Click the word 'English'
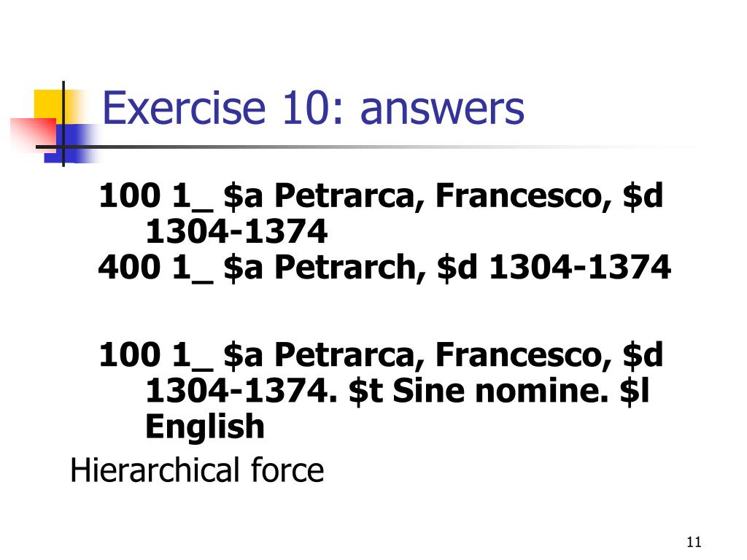Screen dimensions: 747x560 click(x=205, y=427)
